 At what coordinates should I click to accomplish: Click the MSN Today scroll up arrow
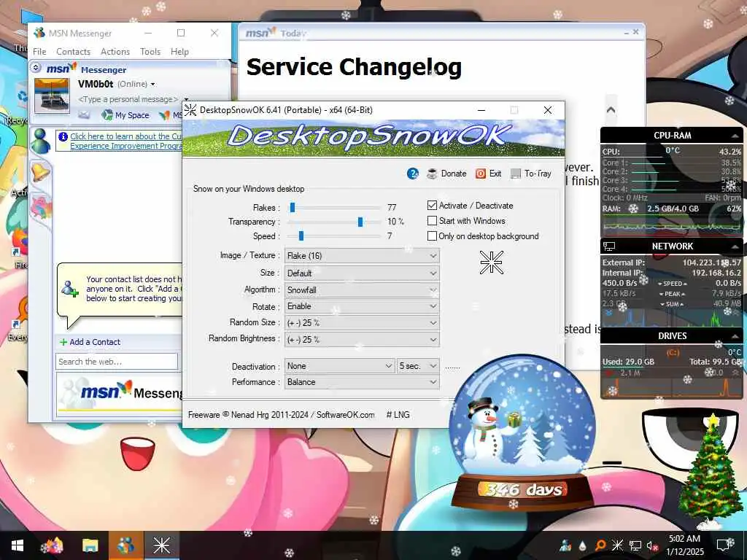point(611,109)
